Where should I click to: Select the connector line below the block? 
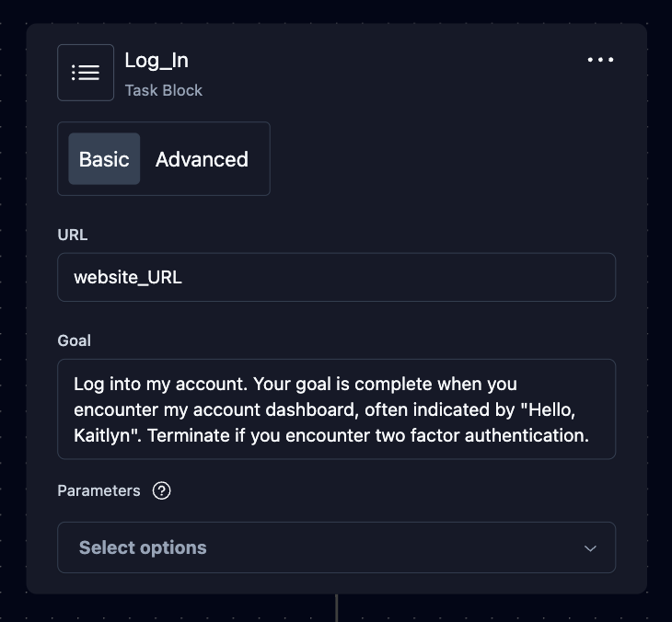[337, 607]
